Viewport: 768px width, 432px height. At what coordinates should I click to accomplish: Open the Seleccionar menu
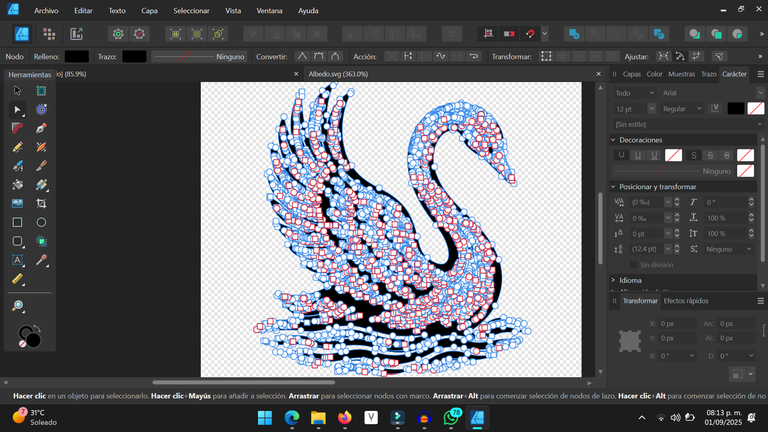pos(191,10)
